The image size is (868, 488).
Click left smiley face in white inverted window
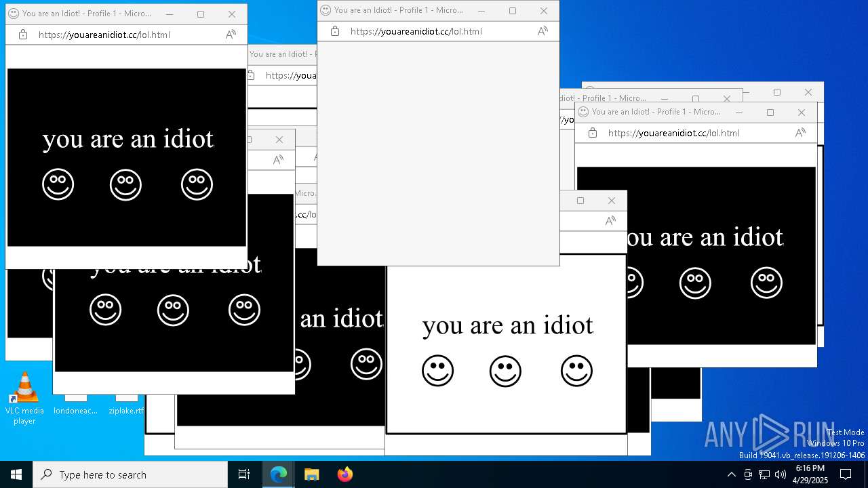pos(437,371)
